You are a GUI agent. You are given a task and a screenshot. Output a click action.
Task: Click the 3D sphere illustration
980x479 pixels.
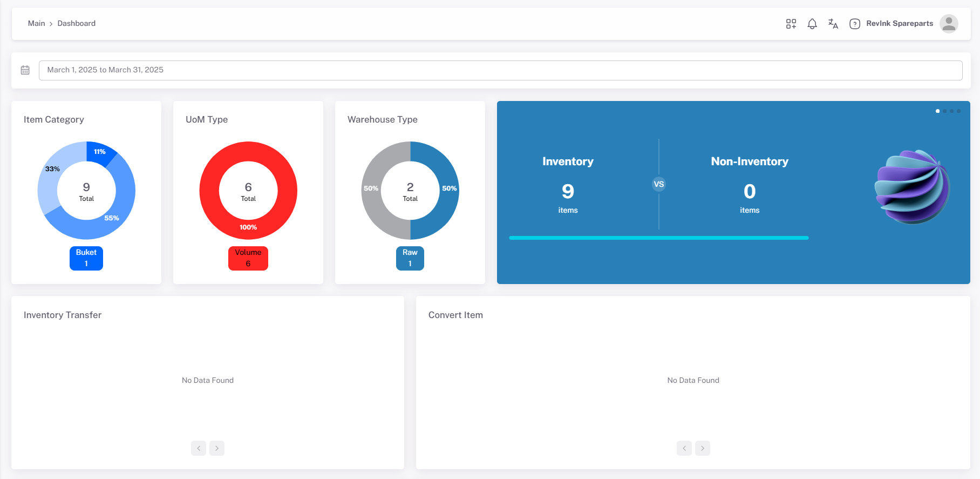coord(912,187)
